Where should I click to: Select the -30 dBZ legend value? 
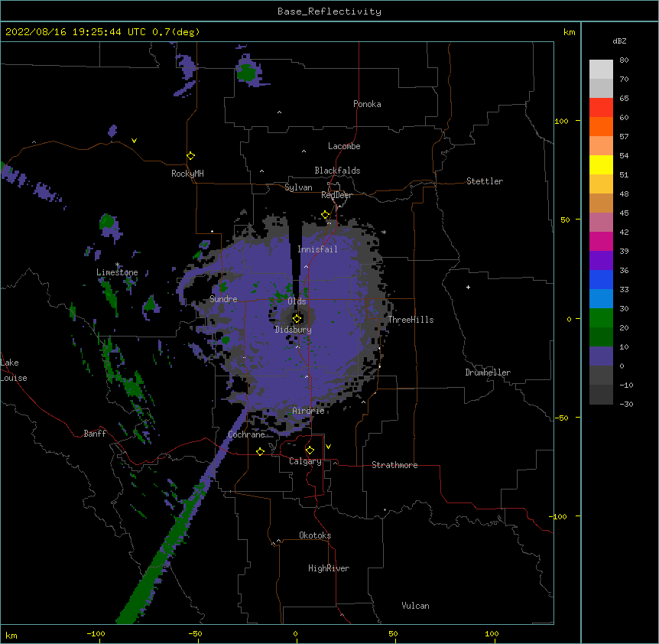click(x=626, y=404)
